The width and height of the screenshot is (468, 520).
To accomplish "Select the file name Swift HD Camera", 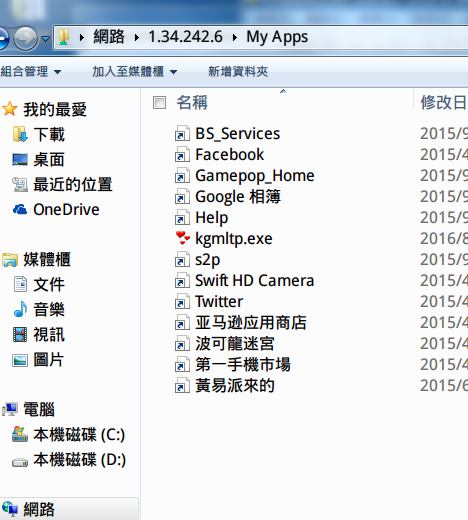I will [x=255, y=281].
